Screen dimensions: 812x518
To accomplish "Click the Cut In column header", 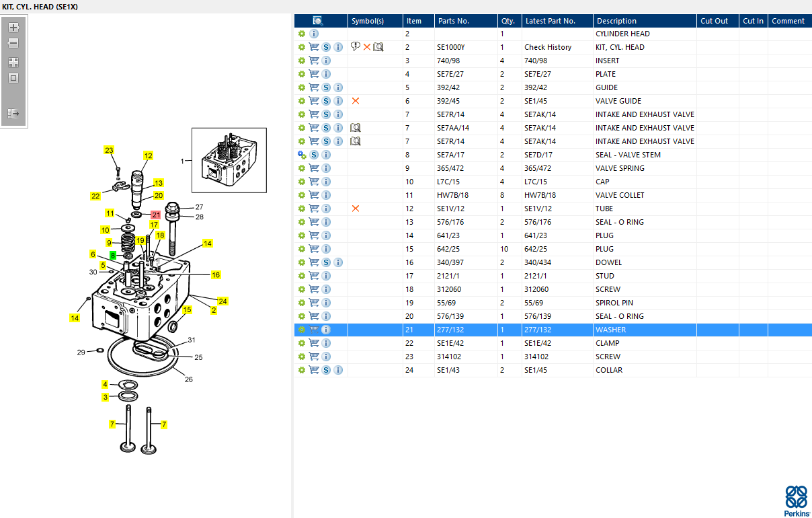I will tap(754, 21).
